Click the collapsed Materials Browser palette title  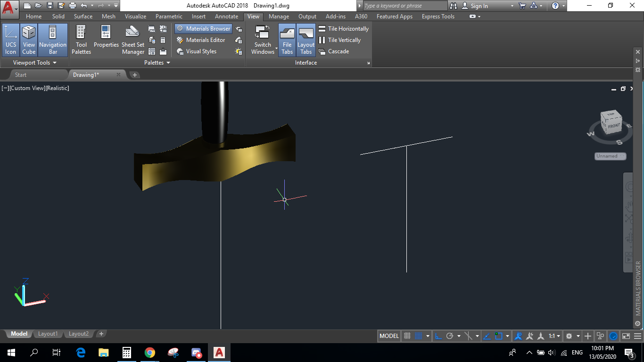(638, 288)
